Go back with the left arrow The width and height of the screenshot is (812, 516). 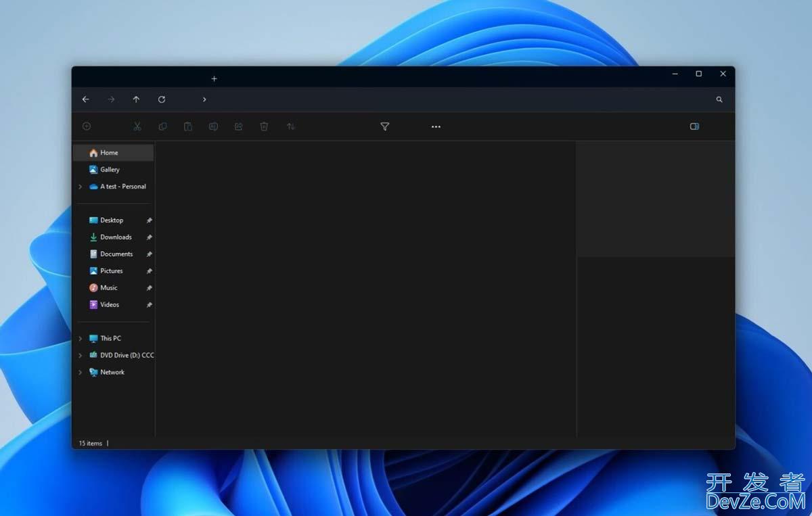point(85,99)
